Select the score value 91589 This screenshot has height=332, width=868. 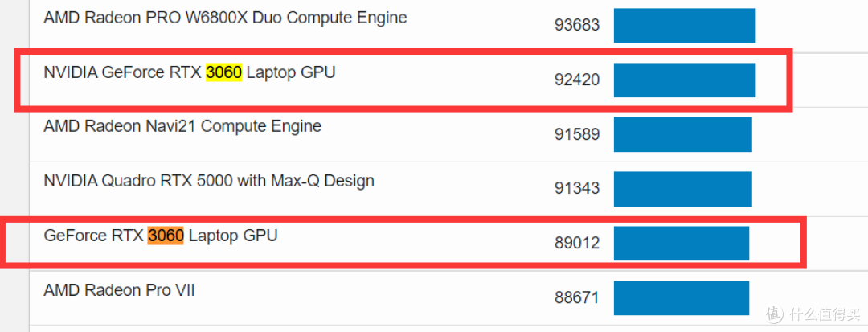pyautogui.click(x=577, y=134)
